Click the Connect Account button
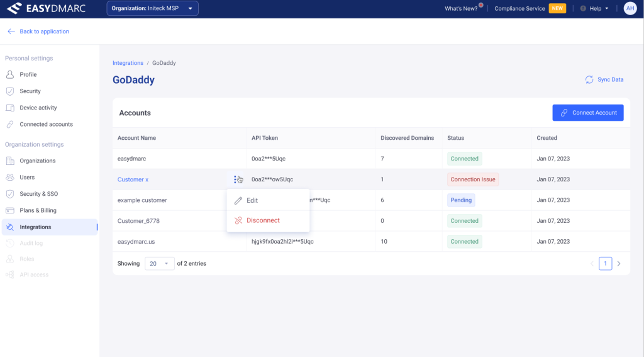This screenshot has width=644, height=357. tap(588, 113)
